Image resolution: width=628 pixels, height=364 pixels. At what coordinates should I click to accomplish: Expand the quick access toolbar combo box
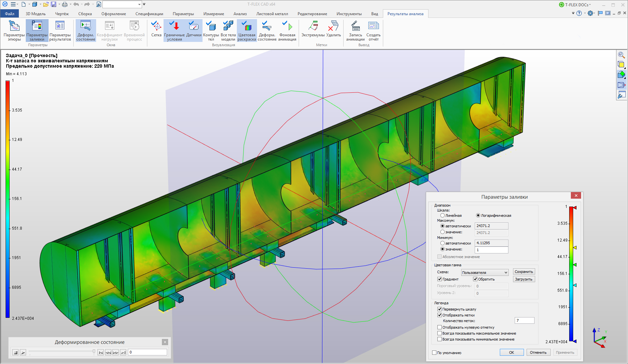coord(139,4)
